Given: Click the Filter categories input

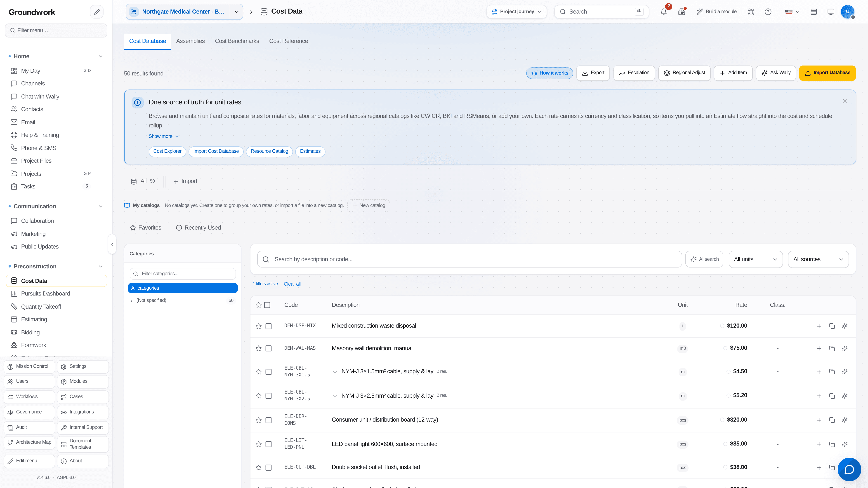Looking at the screenshot, I should tap(183, 274).
